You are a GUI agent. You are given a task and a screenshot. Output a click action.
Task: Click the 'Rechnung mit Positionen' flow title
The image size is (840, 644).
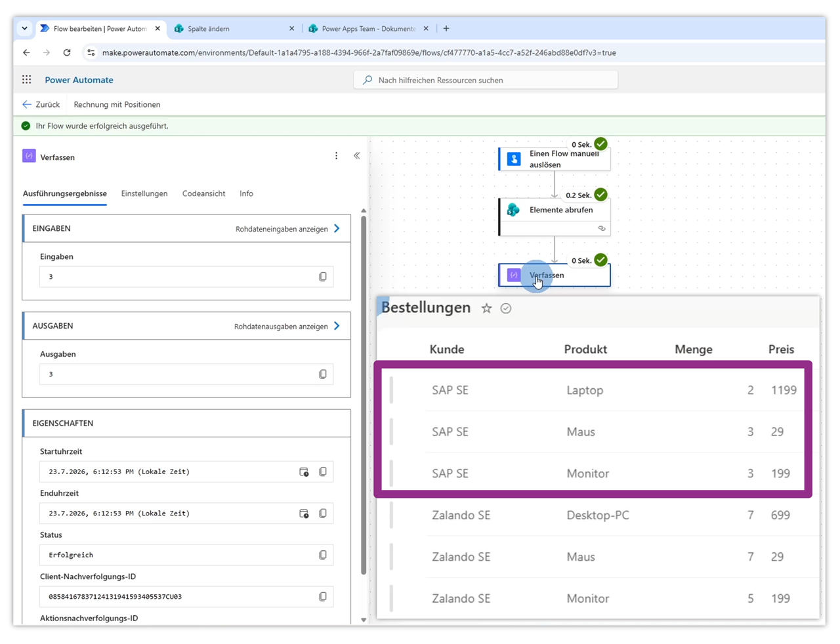[x=117, y=104]
